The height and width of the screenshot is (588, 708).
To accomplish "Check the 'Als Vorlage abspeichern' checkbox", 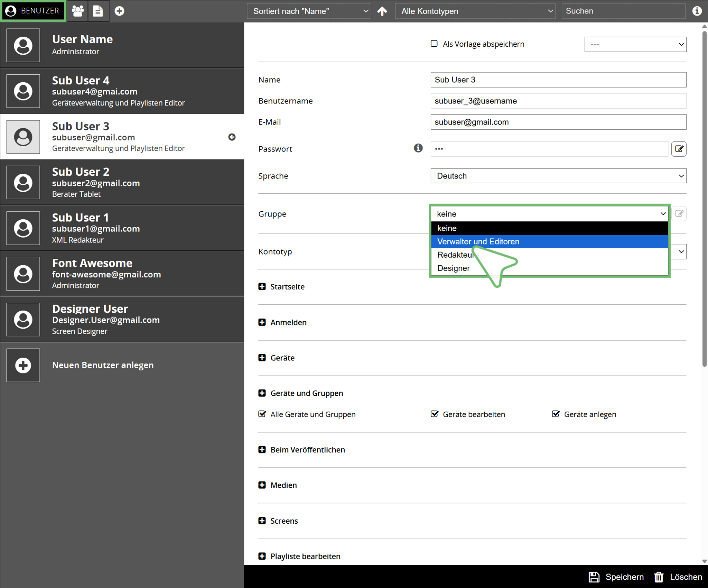I will (434, 44).
